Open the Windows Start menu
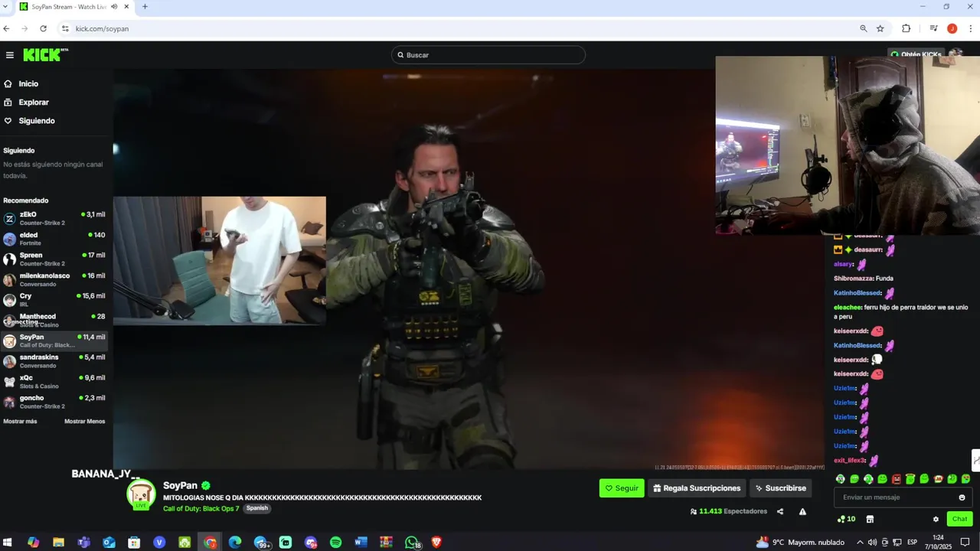 pyautogui.click(x=8, y=542)
